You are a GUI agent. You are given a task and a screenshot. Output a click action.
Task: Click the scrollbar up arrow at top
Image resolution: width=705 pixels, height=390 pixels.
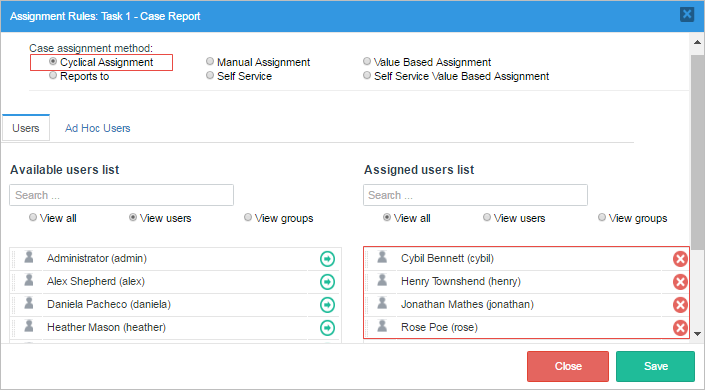(697, 42)
